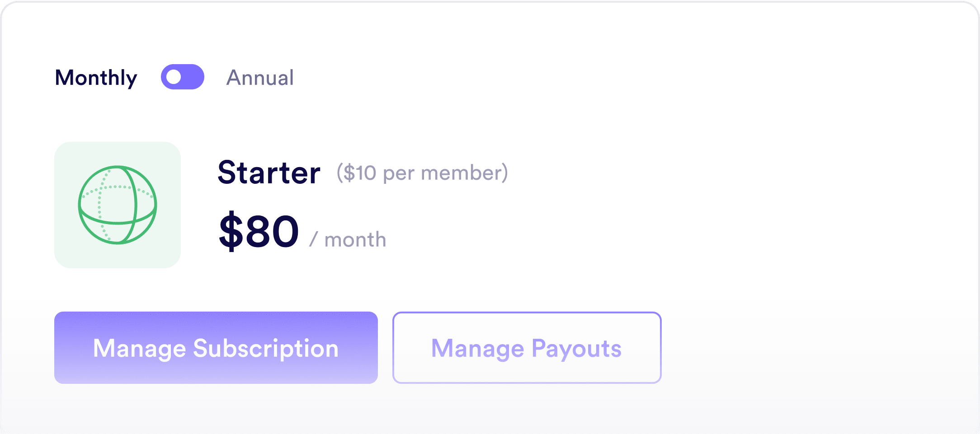Open Manage Payouts
This screenshot has width=980, height=434.
(x=527, y=348)
